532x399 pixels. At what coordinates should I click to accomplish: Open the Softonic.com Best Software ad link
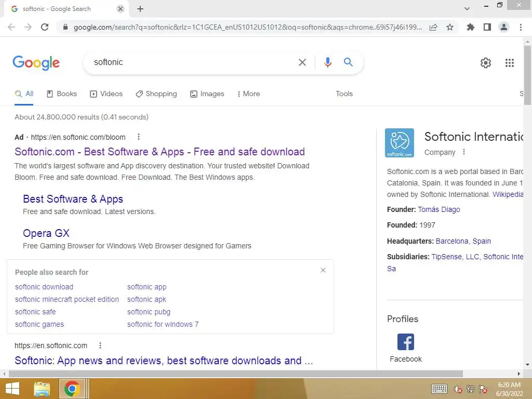click(x=160, y=152)
